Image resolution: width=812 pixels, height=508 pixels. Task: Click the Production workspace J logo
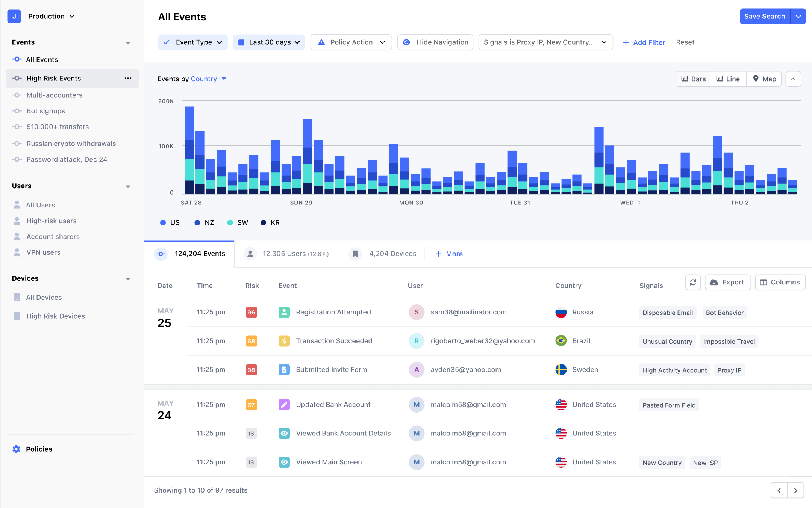pos(14,16)
